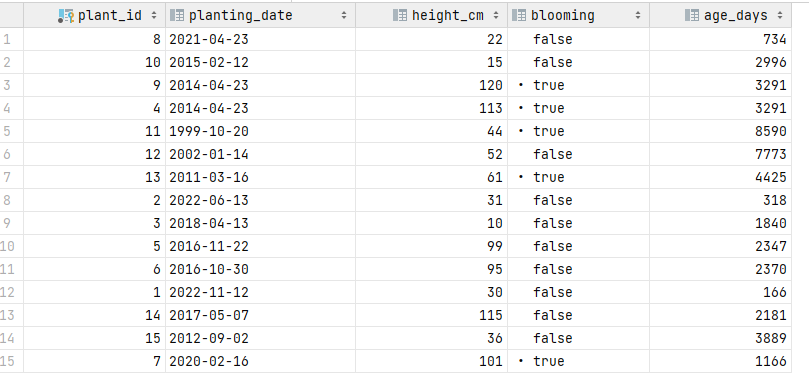Select the age_days cell showing 8590
The width and height of the screenshot is (809, 380).
720,131
